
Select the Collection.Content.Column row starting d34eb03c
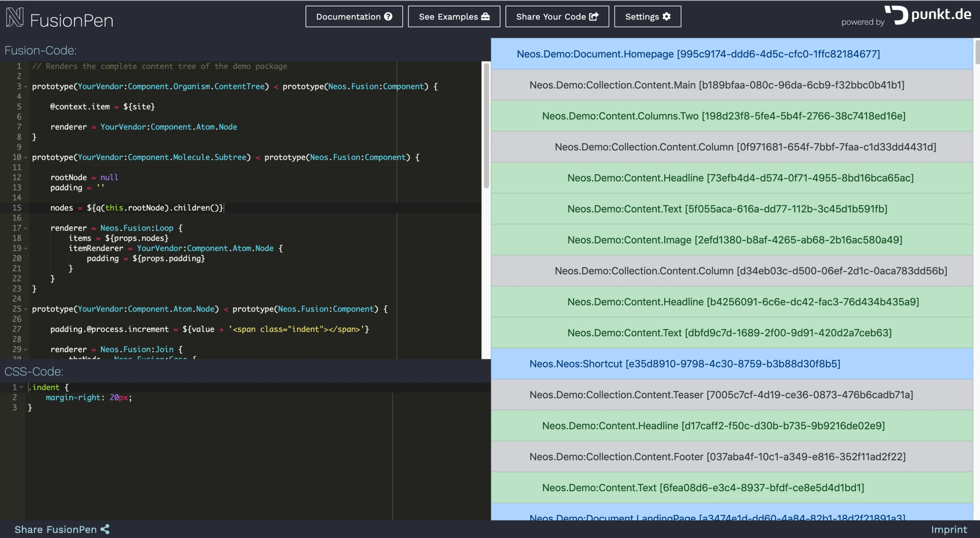click(x=732, y=271)
